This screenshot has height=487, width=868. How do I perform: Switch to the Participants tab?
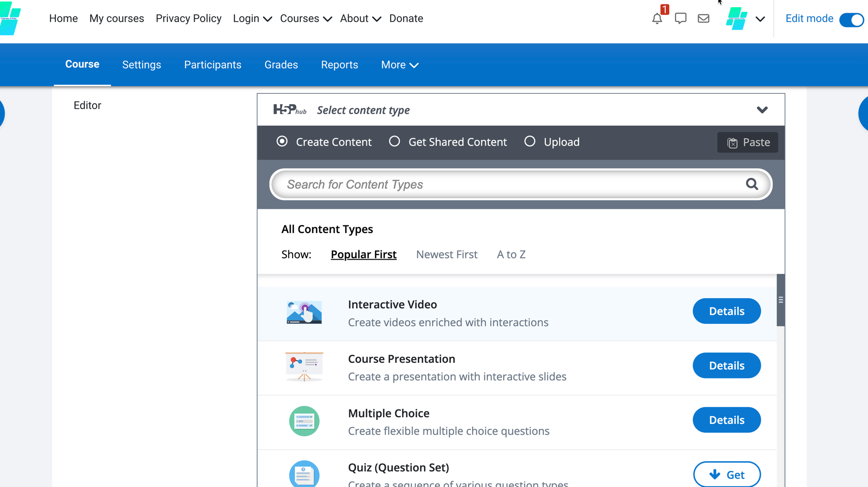[x=213, y=65]
